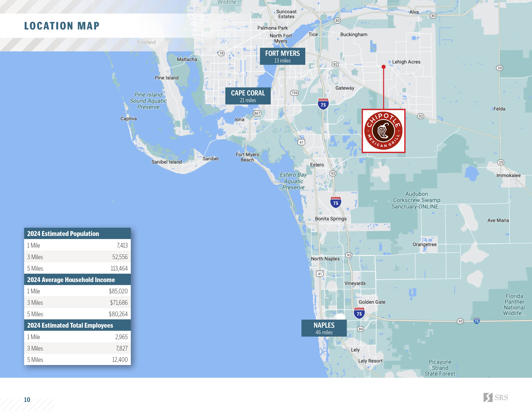532x411 pixels.
Task: Click the I-75 shield near Gateway
Action: 323,104
